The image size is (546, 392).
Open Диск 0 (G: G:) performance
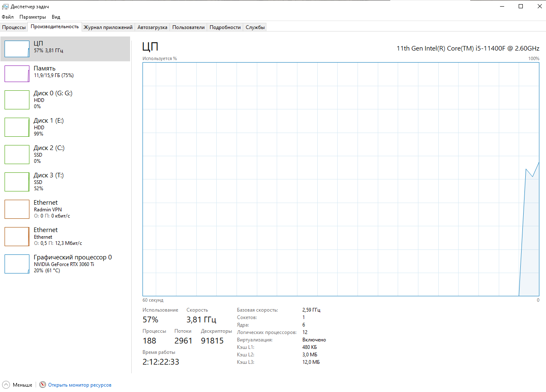pos(53,99)
